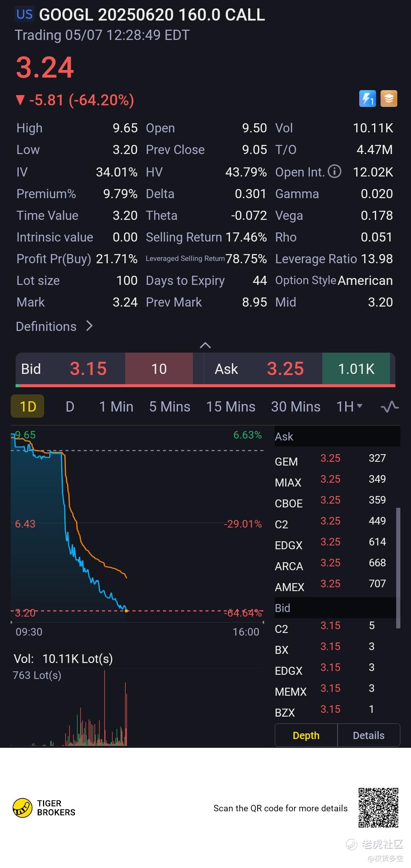
Task: Tap the Bid price 3.15
Action: [88, 369]
